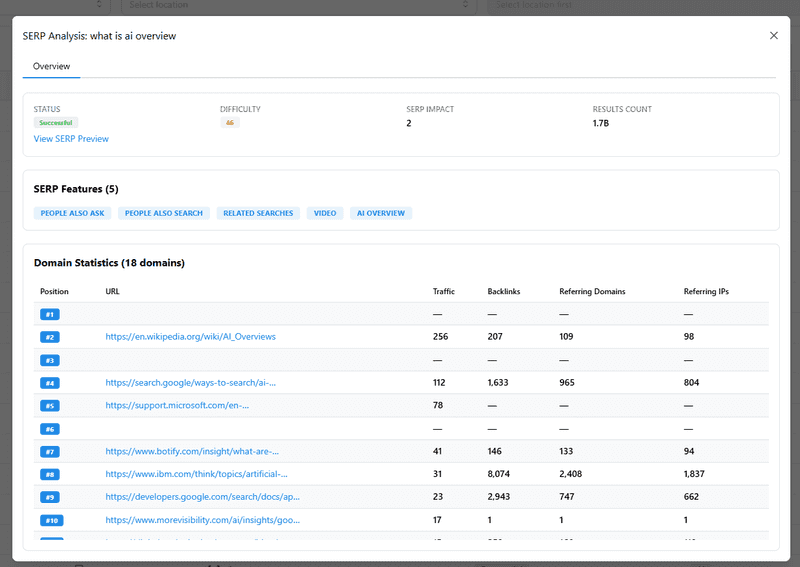
Task: Click the backlinks value 146 for Botify
Action: [494, 452]
